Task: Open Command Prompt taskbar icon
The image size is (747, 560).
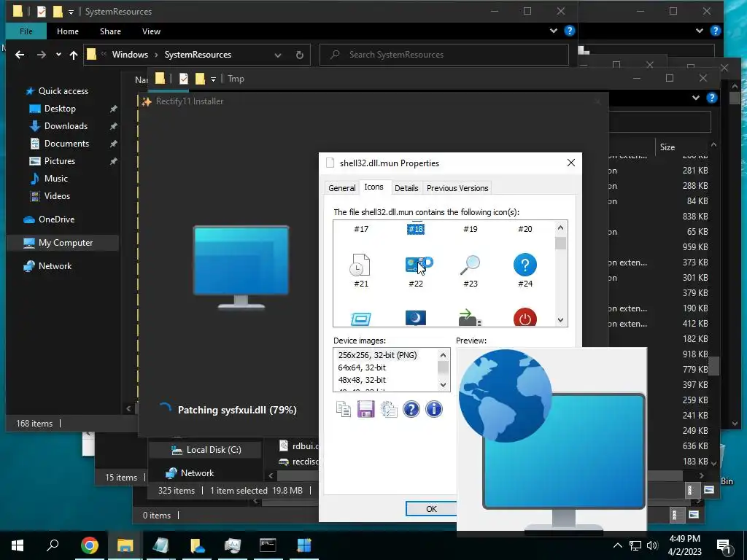Action: [268, 545]
